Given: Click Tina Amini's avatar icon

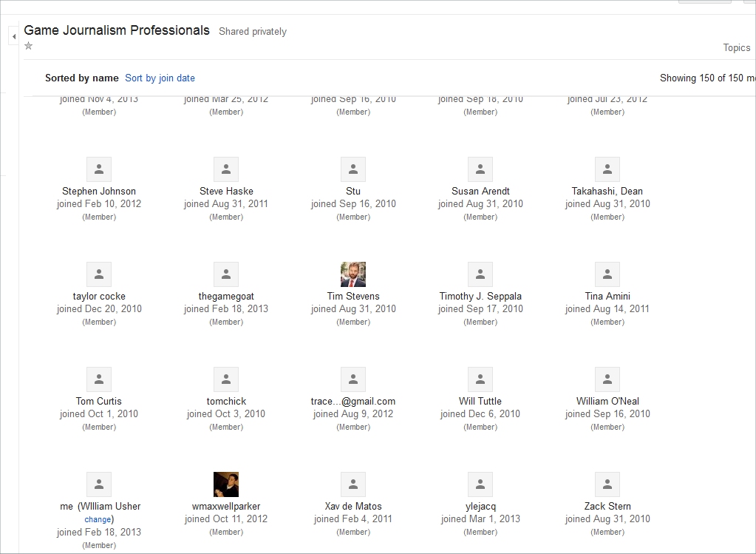Looking at the screenshot, I should pos(607,274).
